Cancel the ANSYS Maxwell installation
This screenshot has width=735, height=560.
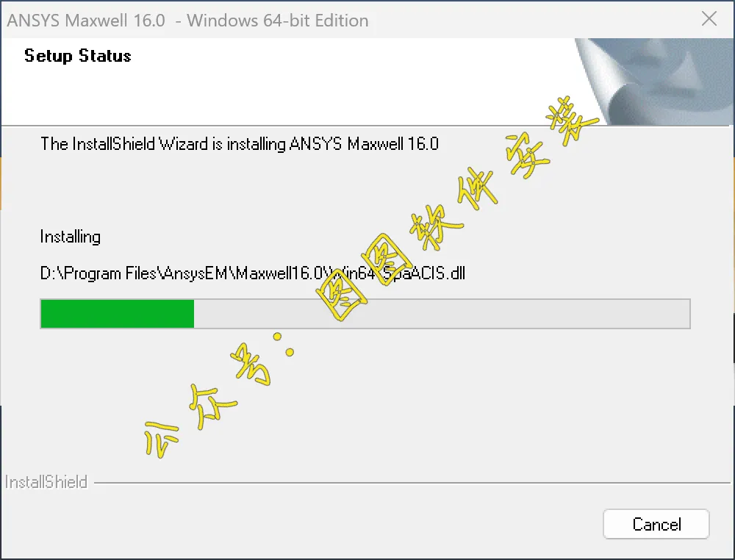point(656,524)
